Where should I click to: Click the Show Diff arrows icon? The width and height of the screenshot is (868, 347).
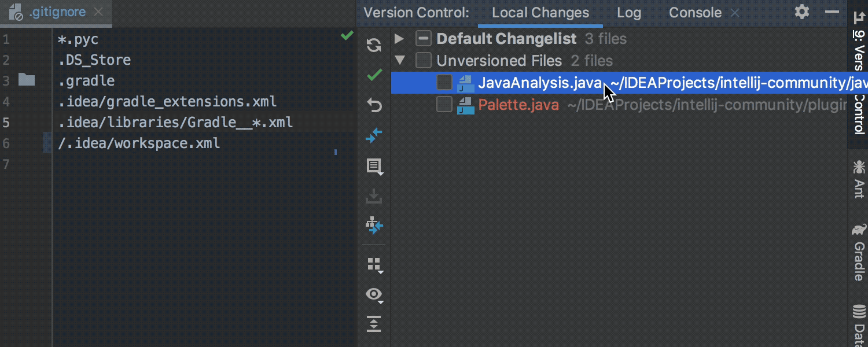pos(374,135)
